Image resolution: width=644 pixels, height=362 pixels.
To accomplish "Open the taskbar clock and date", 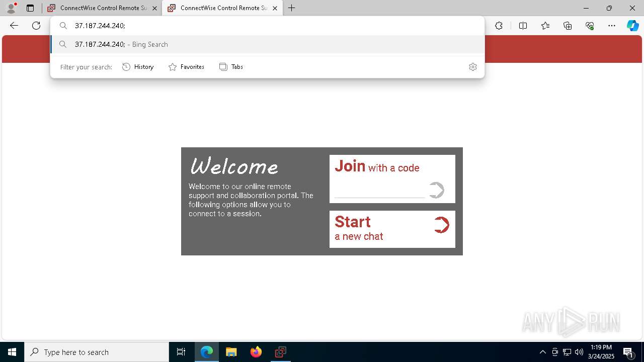I will (x=601, y=352).
